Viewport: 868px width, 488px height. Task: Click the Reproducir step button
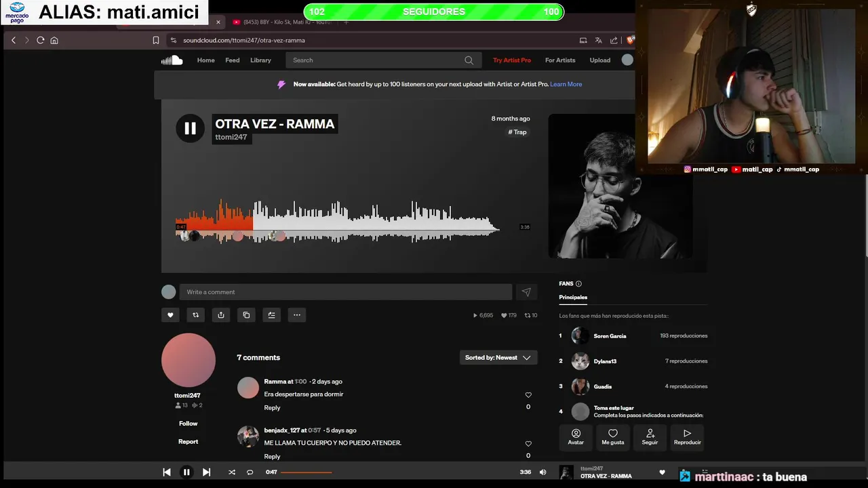point(687,437)
